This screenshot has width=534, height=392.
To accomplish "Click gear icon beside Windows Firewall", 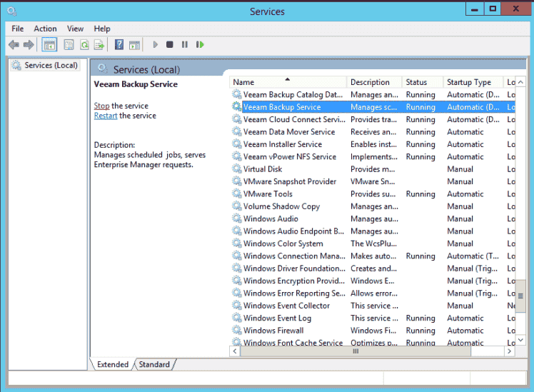I will point(237,330).
